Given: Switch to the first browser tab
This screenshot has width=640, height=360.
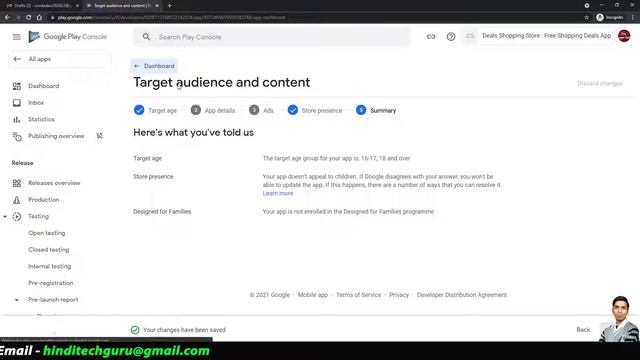Looking at the screenshot, I should (41, 6).
